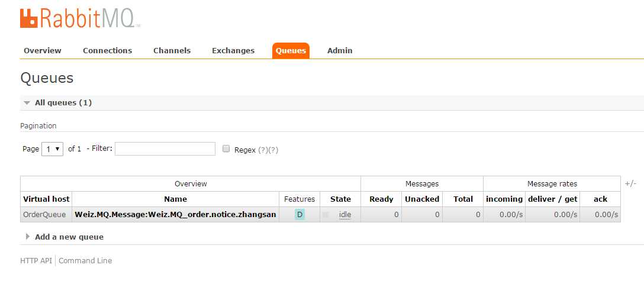Sort by the Ready messages column
This screenshot has height=281, width=644.
[381, 199]
